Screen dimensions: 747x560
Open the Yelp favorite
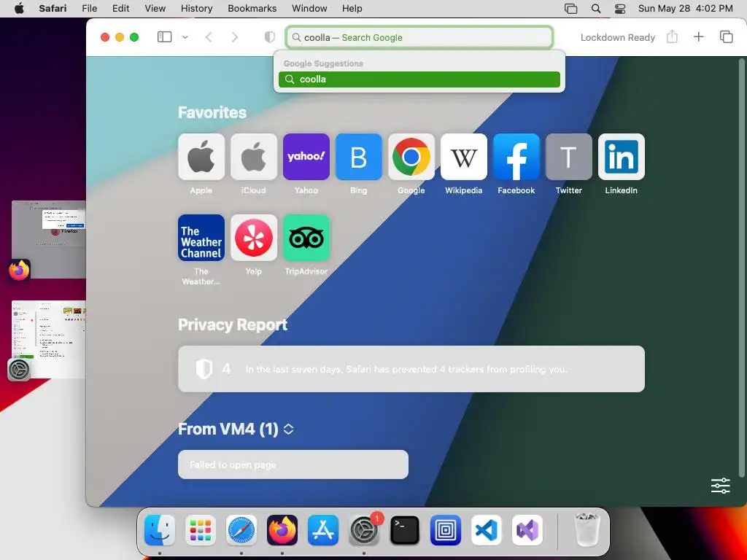click(x=253, y=238)
